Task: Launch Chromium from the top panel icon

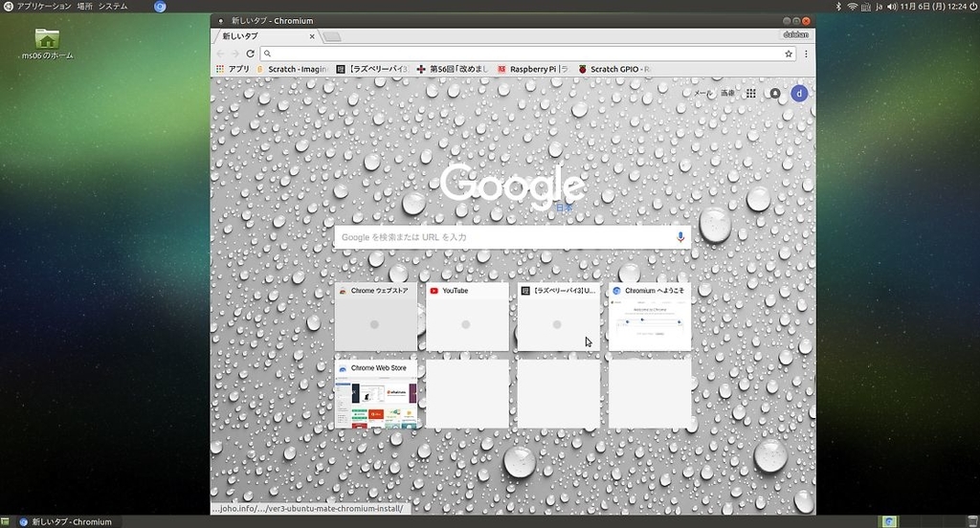Action: pos(160,7)
